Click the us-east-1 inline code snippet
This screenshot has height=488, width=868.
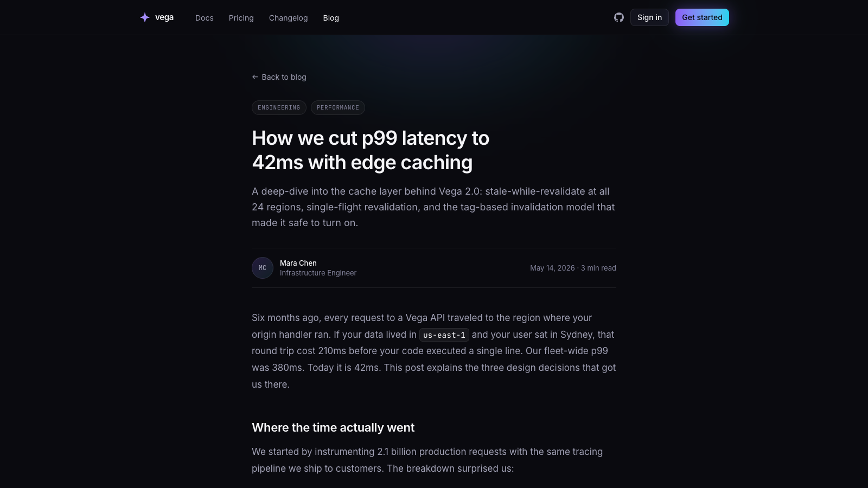coord(444,335)
